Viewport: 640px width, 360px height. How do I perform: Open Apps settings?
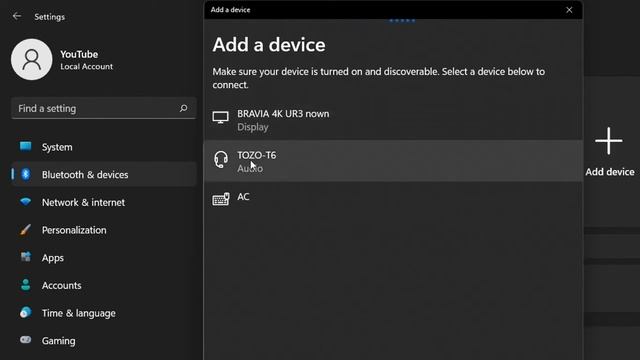point(104,258)
